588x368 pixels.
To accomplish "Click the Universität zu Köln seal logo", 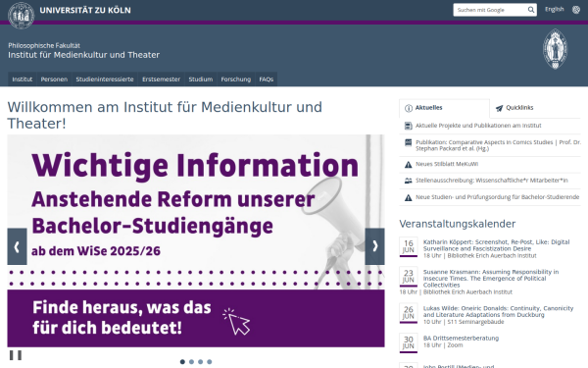I will coord(21,15).
